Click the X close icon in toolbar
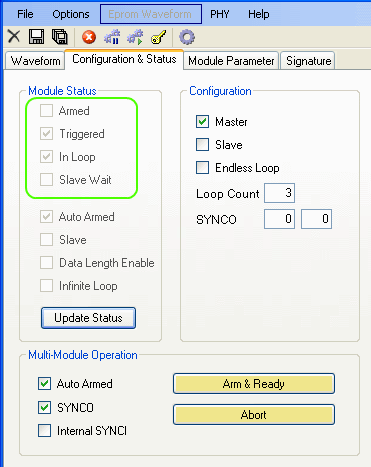371x467 pixels. 14,36
